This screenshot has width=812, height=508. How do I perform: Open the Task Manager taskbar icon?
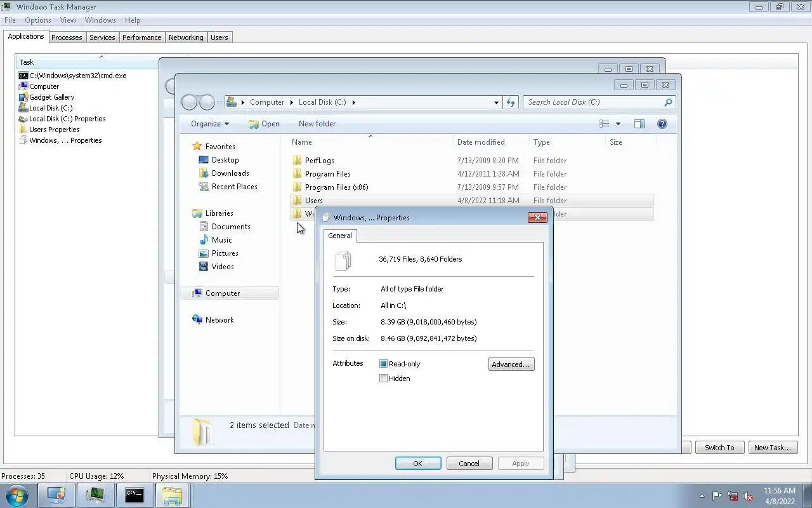tap(95, 495)
